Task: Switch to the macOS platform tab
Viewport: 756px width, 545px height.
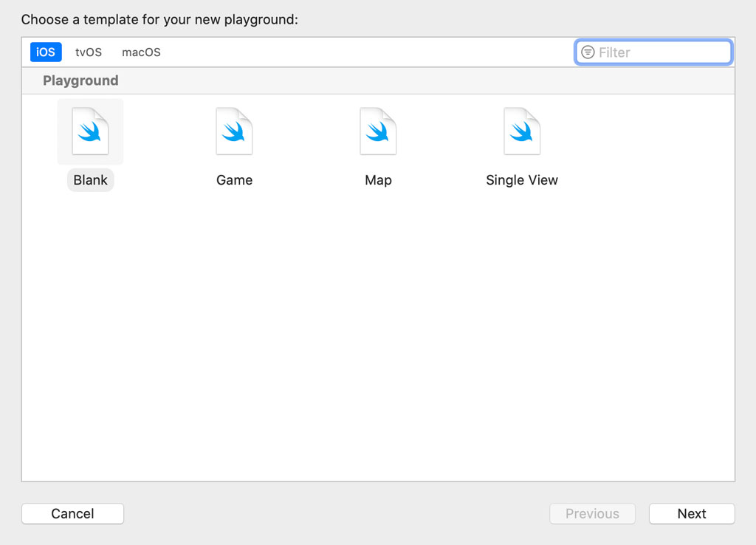Action: click(x=141, y=52)
